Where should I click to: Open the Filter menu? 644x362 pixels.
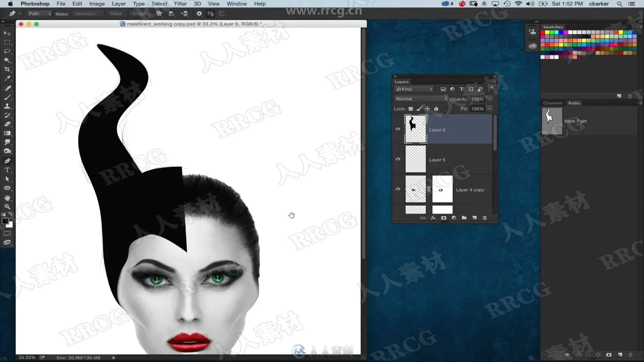pyautogui.click(x=180, y=4)
